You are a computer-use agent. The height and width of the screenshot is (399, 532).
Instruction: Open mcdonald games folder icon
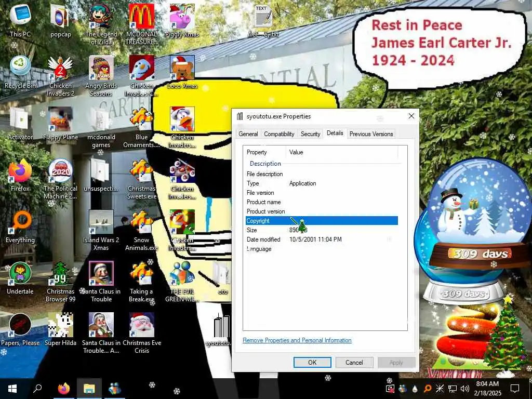[101, 128]
